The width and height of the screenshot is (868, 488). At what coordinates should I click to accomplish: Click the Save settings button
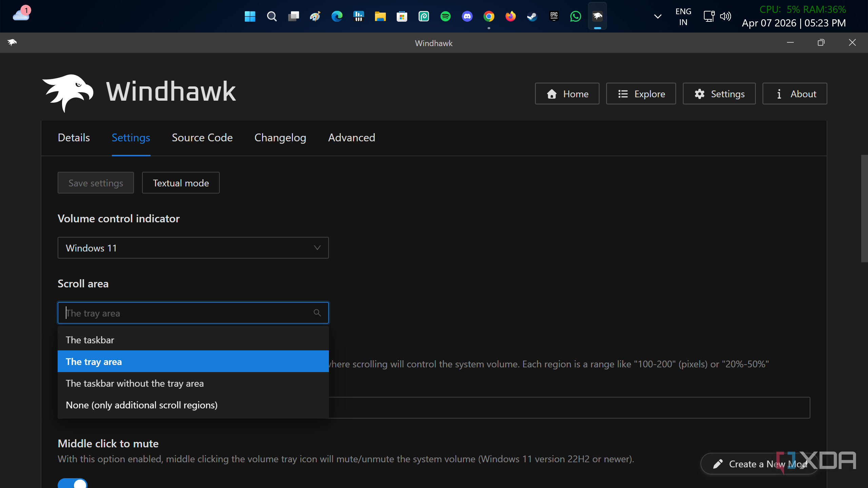(x=96, y=183)
